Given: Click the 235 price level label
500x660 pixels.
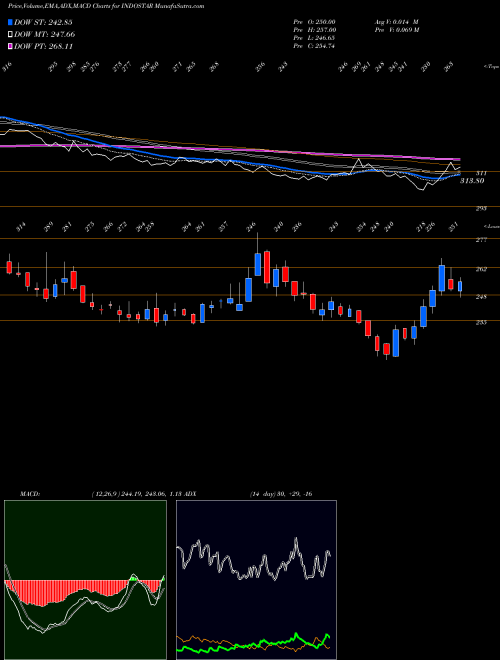Looking at the screenshot, I should click(482, 322).
